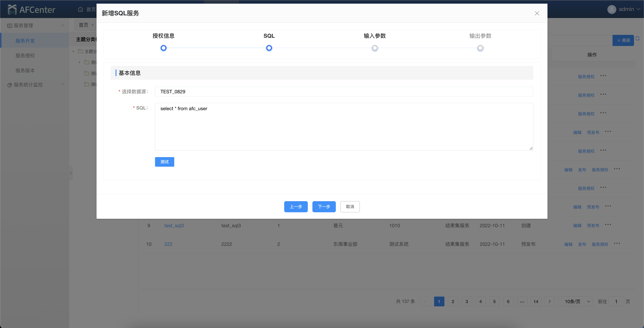644x328 pixels.
Task: Click the 首页 home icon in header
Action: [81, 9]
